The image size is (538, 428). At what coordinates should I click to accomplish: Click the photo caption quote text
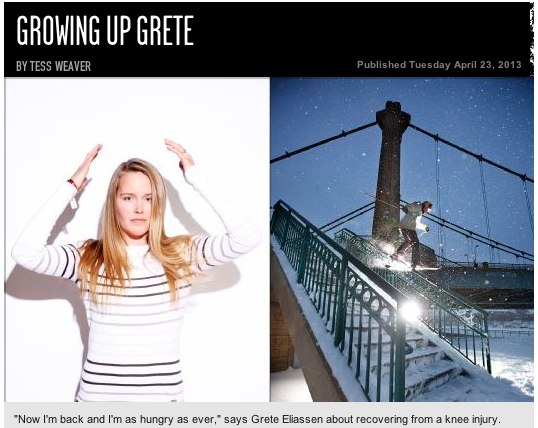(x=257, y=419)
